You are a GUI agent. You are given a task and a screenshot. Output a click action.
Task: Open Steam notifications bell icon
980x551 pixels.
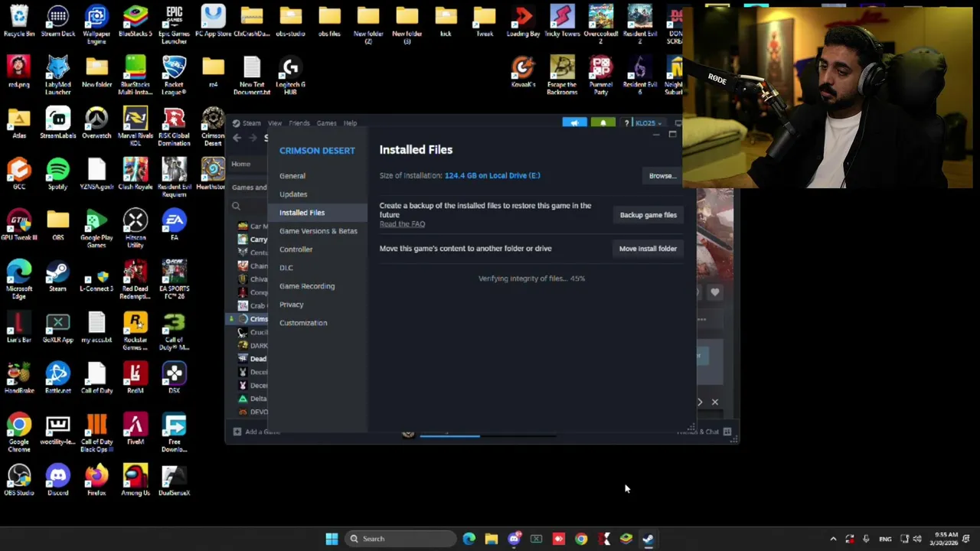(603, 122)
